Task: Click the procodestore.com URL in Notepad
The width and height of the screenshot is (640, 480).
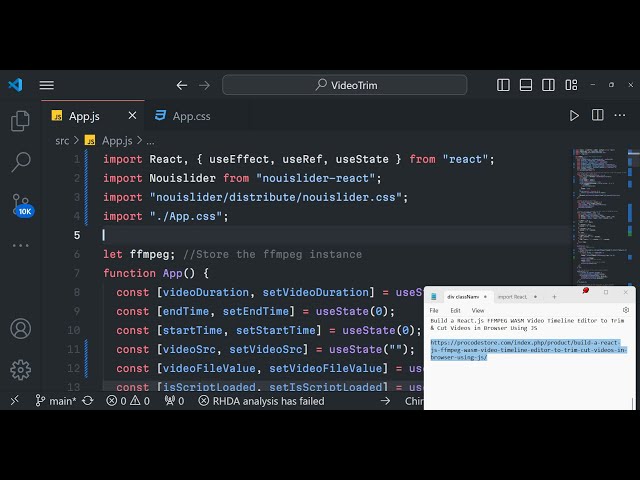Action: tap(528, 349)
